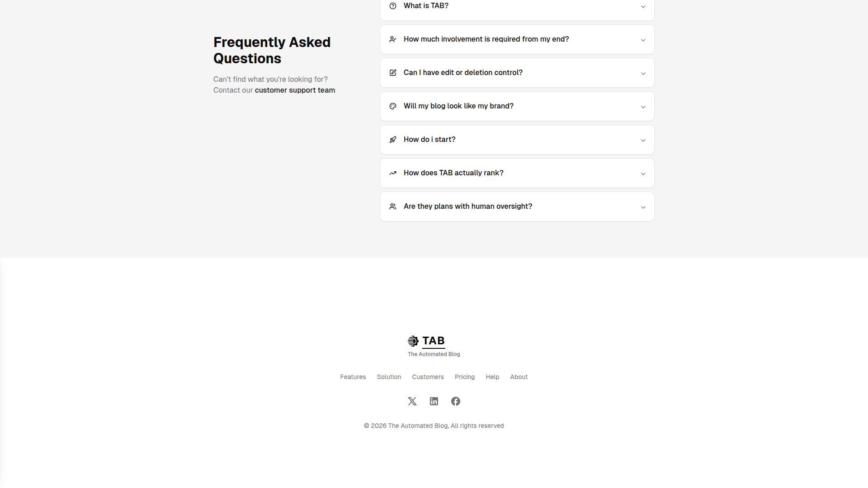
Task: Expand chevron for human oversight plans question
Action: (x=643, y=207)
